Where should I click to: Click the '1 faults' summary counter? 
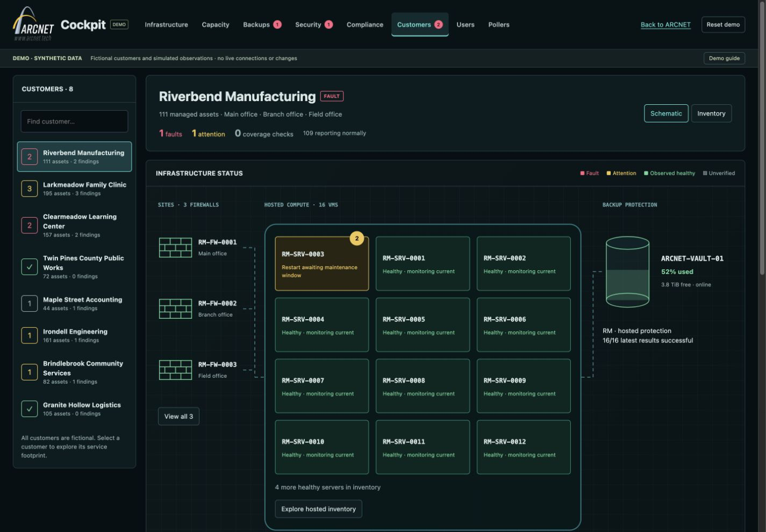[170, 133]
